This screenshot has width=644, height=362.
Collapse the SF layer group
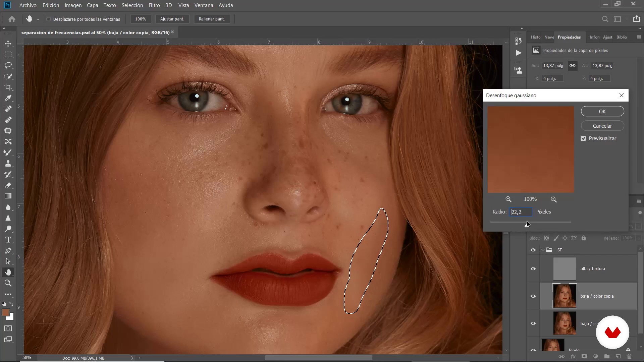click(543, 250)
